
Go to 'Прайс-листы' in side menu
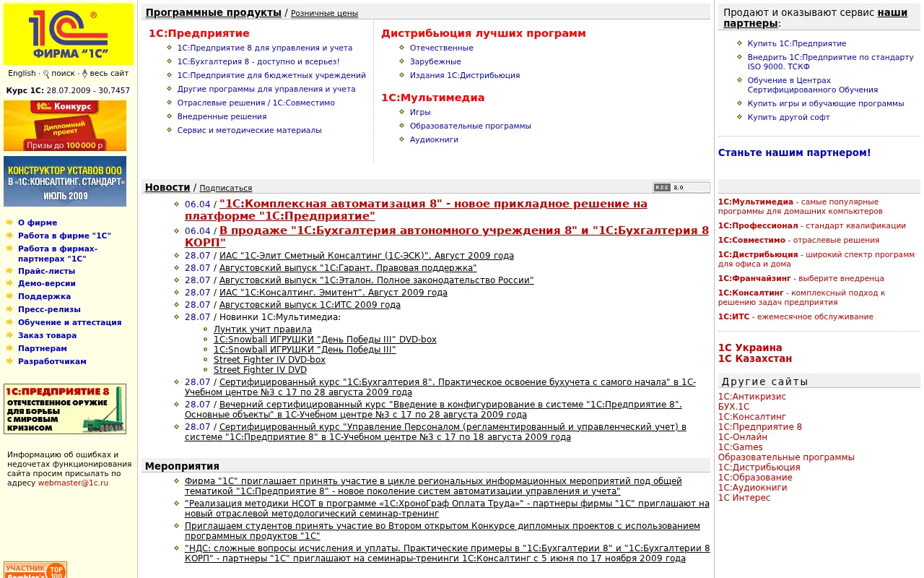pyautogui.click(x=46, y=272)
